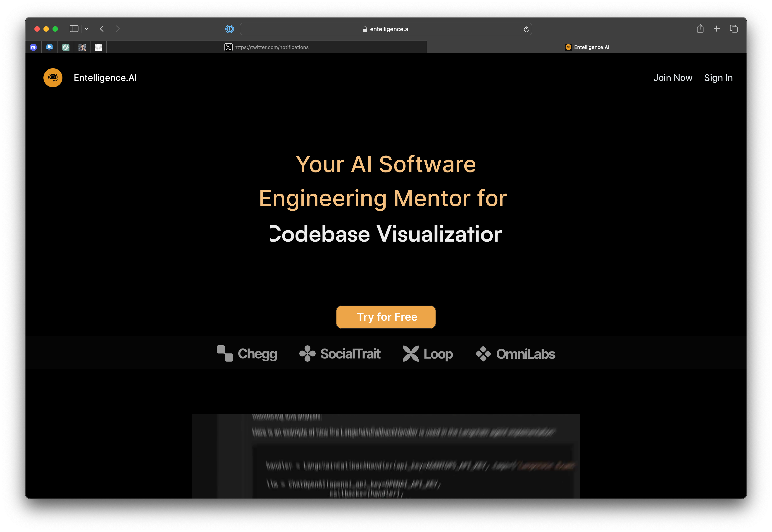
Task: Open the Midjourney sailboat pinned tab
Action: pos(49,47)
